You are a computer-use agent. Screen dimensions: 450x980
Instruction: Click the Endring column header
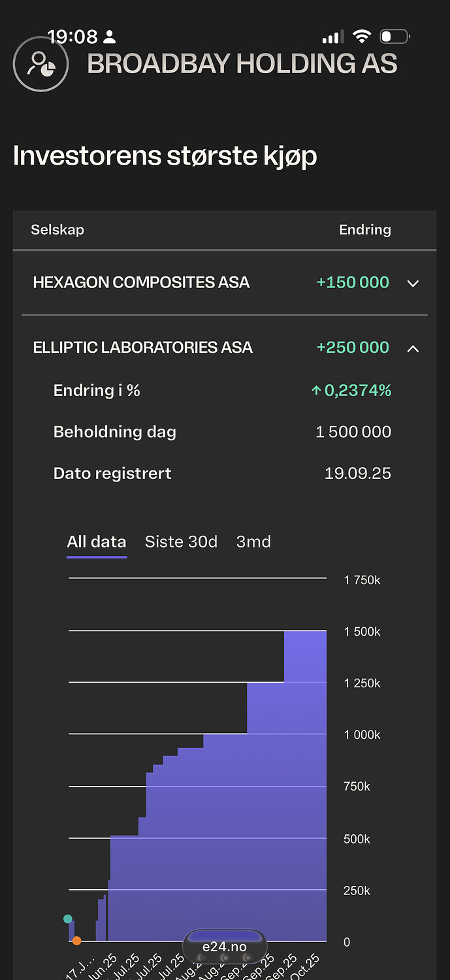point(365,230)
